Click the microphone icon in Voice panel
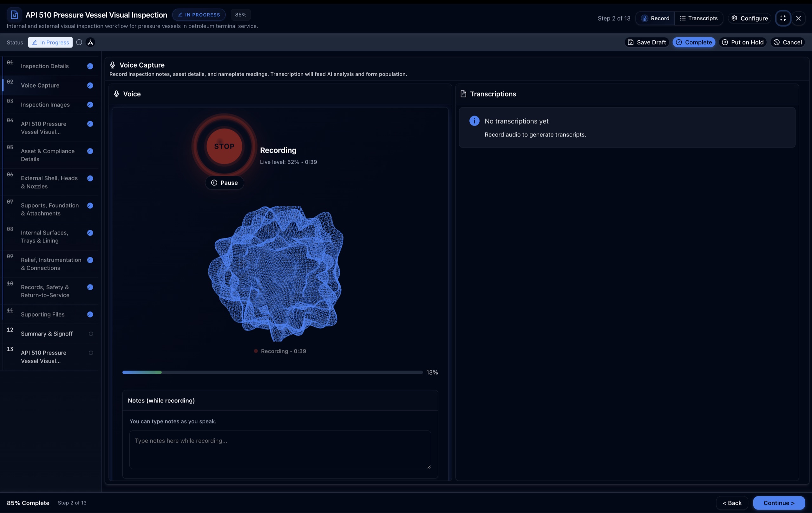Screen dimensions: 812x513 tap(116, 94)
